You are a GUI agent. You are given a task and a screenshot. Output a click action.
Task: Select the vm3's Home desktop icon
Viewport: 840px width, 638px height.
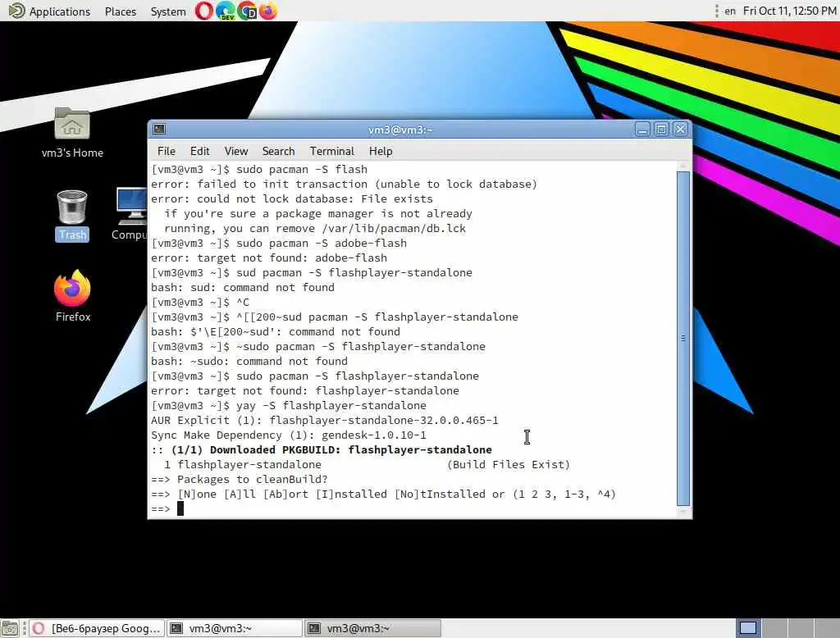(72, 132)
